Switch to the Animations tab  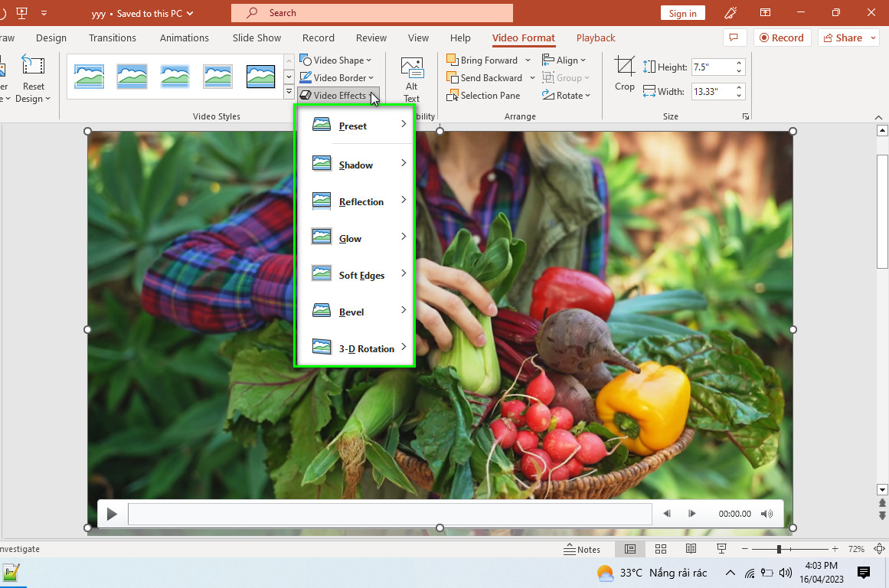point(185,38)
